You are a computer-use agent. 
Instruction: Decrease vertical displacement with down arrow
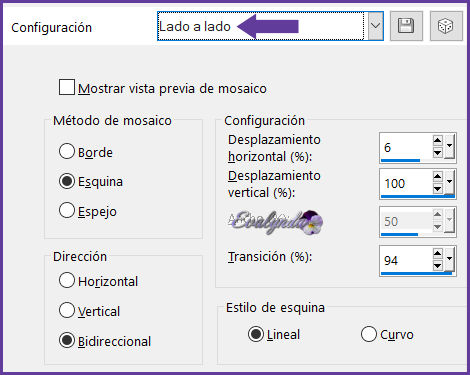coord(437,189)
